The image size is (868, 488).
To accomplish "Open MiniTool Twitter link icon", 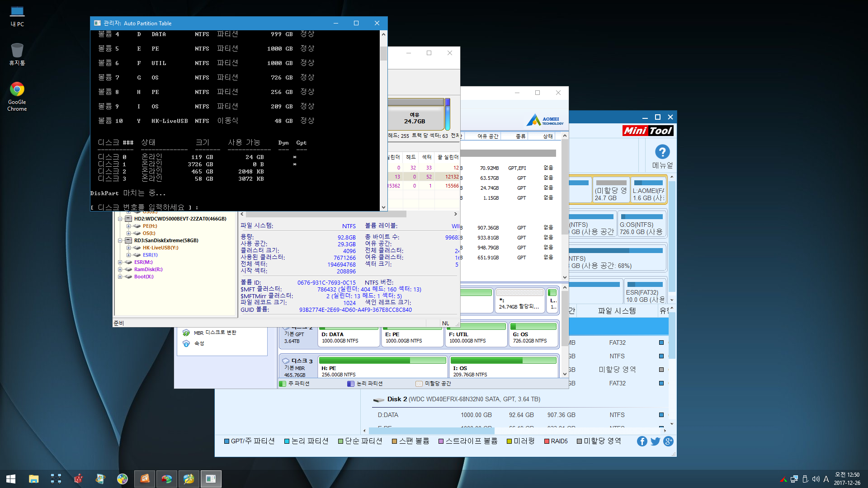I will pyautogui.click(x=655, y=441).
